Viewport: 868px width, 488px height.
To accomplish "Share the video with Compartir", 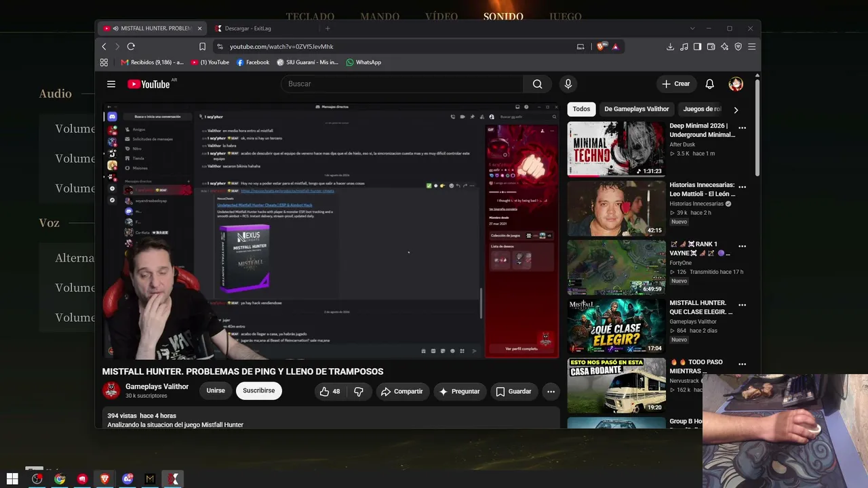I will pyautogui.click(x=402, y=391).
